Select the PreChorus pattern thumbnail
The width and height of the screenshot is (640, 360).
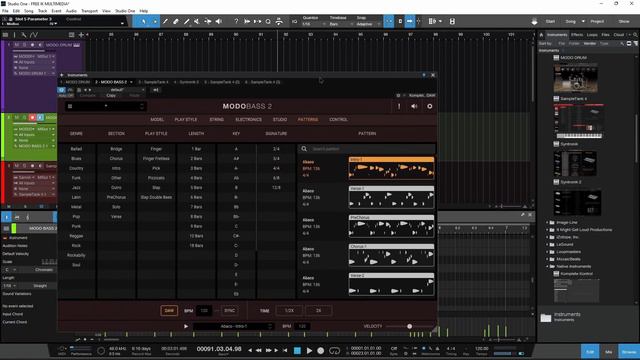click(x=391, y=227)
